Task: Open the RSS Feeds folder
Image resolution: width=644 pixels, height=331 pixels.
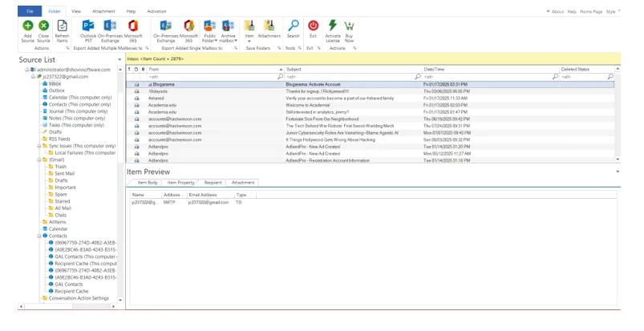Action: (59, 139)
